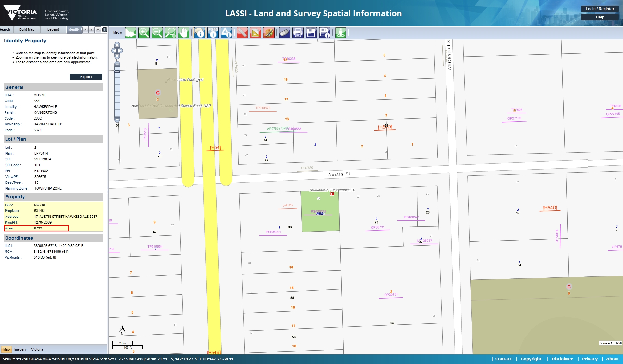
Task: Select the Identify Property info tool
Action: click(200, 32)
